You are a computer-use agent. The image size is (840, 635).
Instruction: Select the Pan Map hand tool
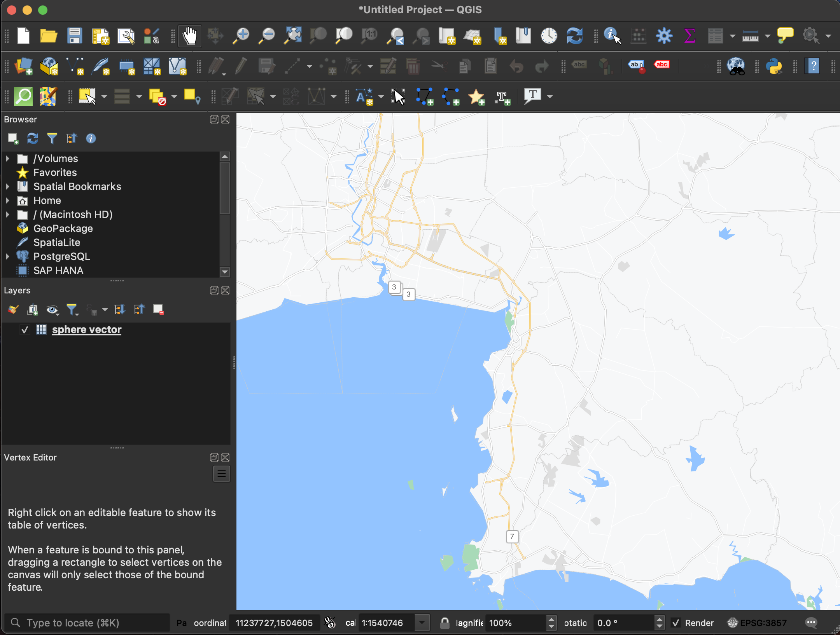pos(190,36)
